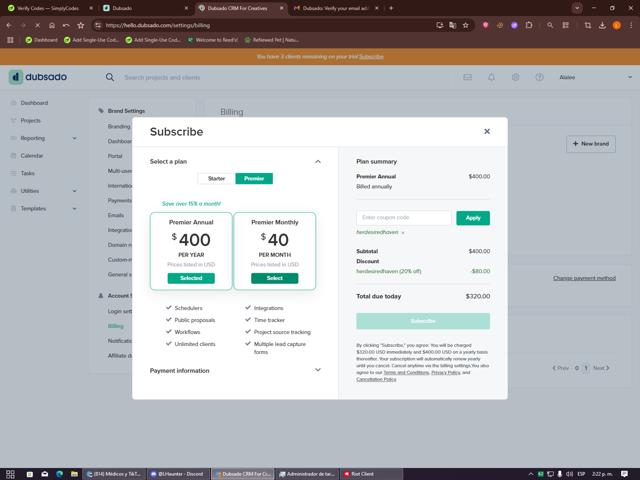The width and height of the screenshot is (640, 480).
Task: Click the browser address bar URL
Action: pyautogui.click(x=158, y=25)
